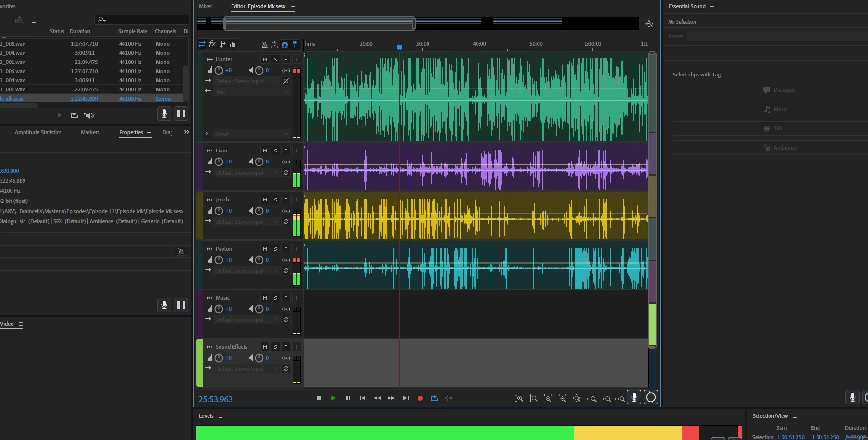Solo the Music track

[275, 298]
